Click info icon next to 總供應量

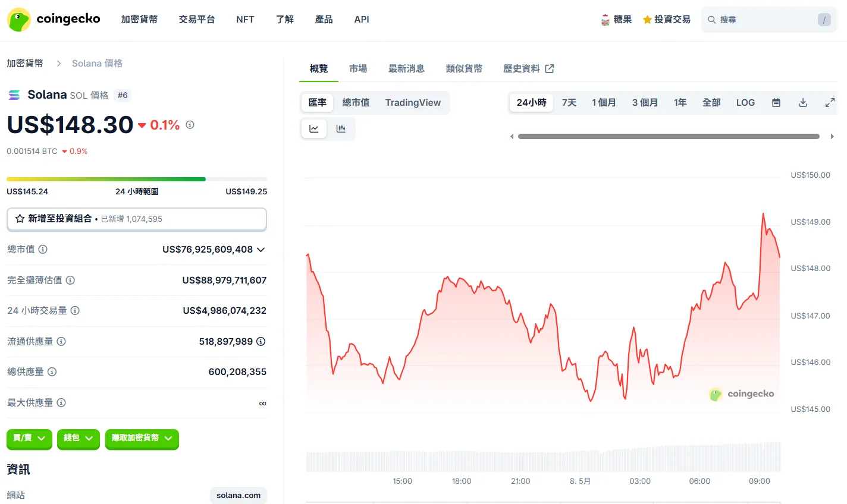[x=52, y=371]
